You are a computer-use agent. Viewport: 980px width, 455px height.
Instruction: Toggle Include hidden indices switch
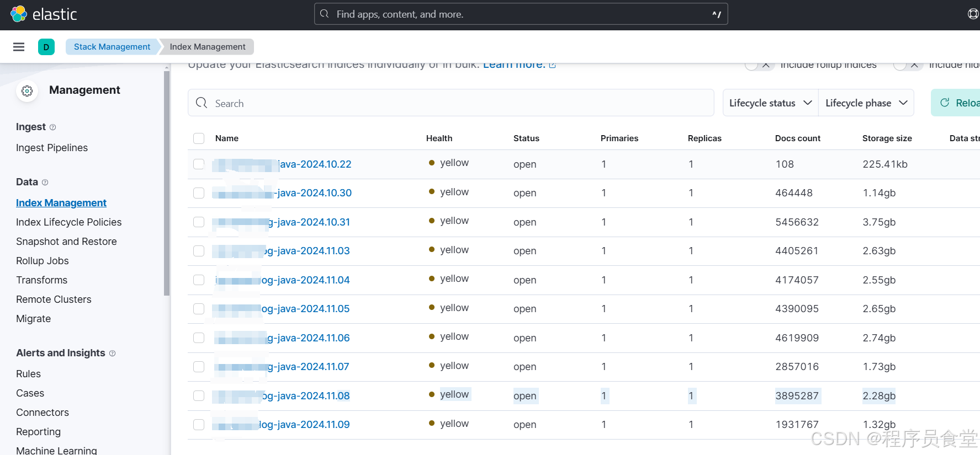click(907, 65)
